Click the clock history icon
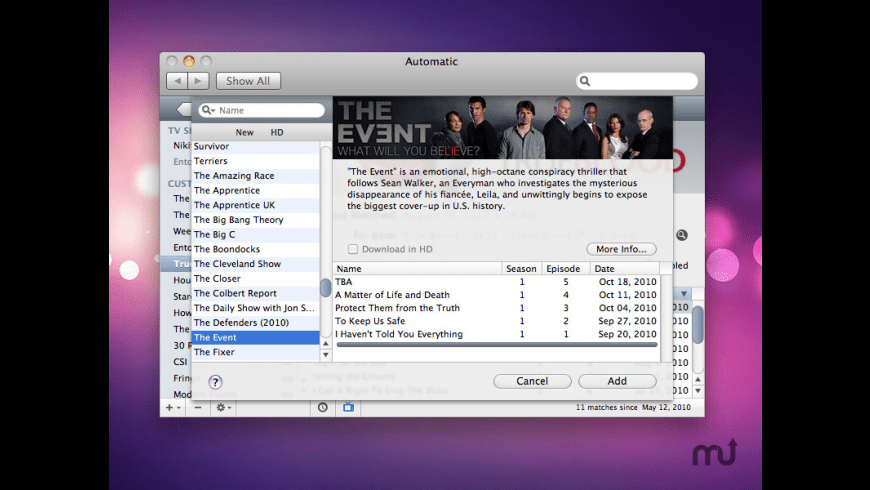The height and width of the screenshot is (490, 870). pos(322,408)
